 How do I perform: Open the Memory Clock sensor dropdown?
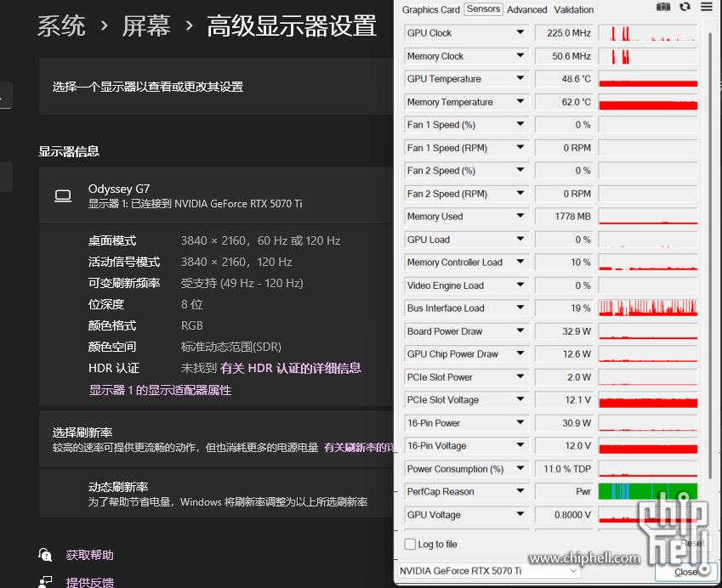point(520,56)
